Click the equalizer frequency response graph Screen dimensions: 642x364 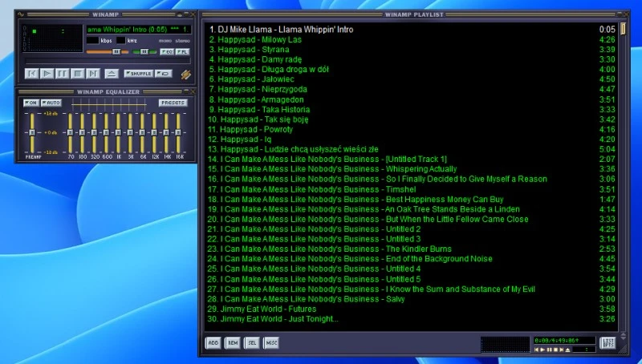(x=109, y=104)
